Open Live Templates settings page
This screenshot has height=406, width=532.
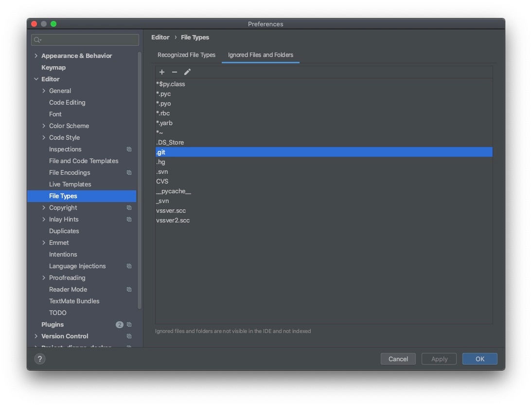(70, 184)
